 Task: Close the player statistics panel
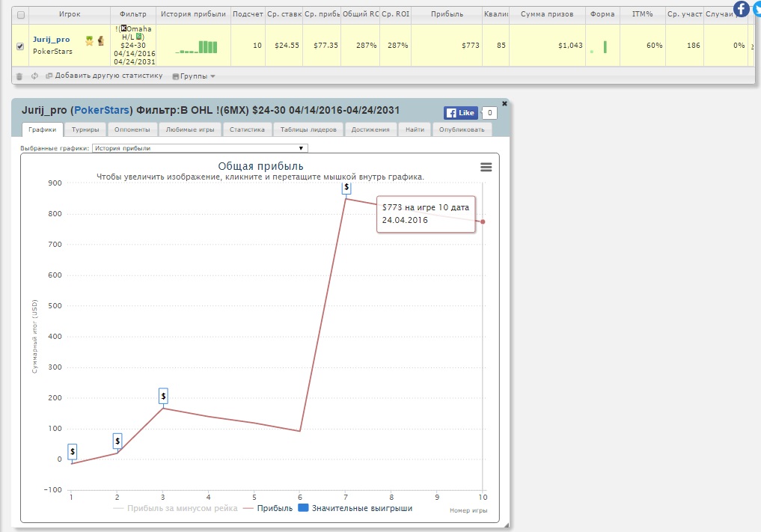click(504, 103)
